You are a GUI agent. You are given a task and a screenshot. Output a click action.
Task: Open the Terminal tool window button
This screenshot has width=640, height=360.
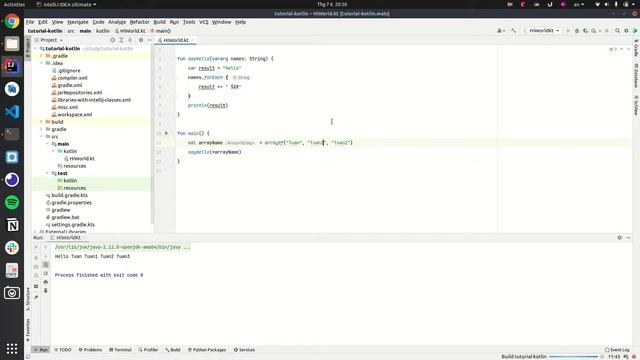(120, 350)
